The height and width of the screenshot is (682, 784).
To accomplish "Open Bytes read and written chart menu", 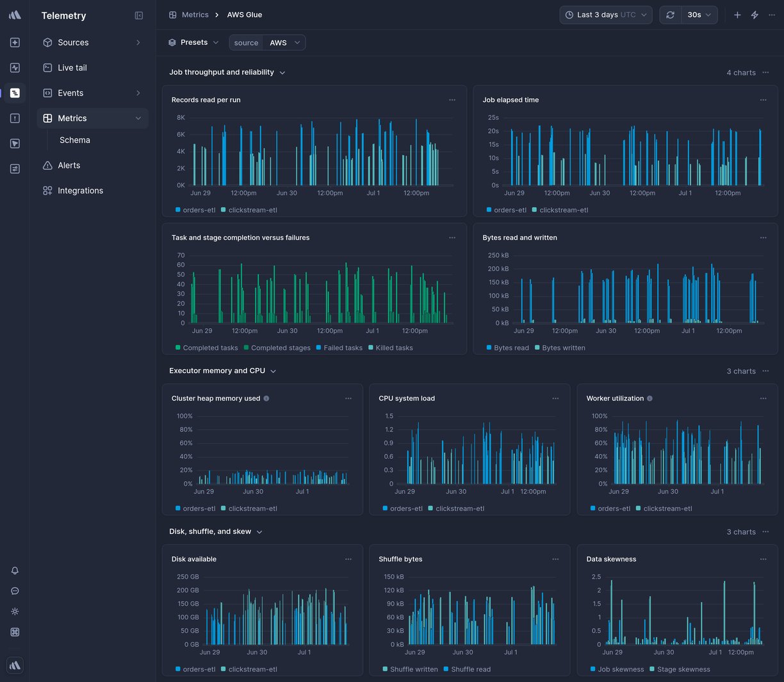I will (x=763, y=238).
